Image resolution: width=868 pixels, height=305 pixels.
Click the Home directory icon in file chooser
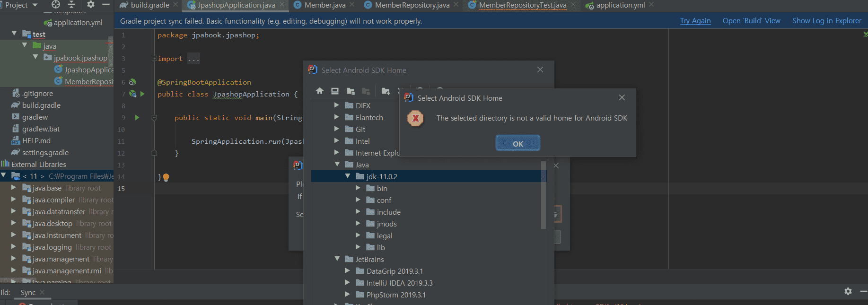320,91
